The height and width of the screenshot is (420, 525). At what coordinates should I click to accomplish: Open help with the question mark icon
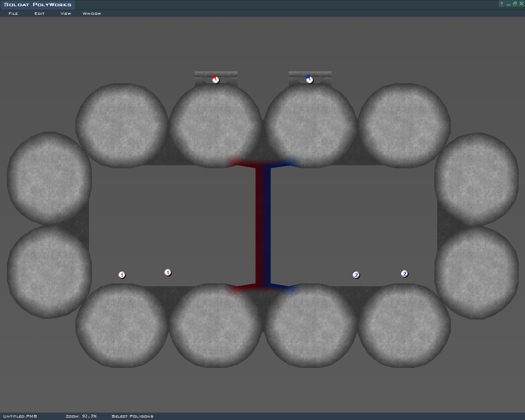click(x=501, y=4)
